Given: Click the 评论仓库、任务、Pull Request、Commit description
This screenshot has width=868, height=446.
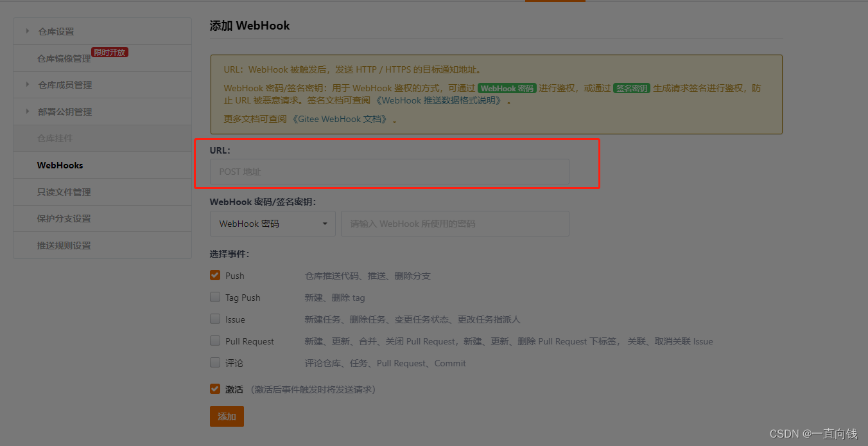Looking at the screenshot, I should (385, 363).
